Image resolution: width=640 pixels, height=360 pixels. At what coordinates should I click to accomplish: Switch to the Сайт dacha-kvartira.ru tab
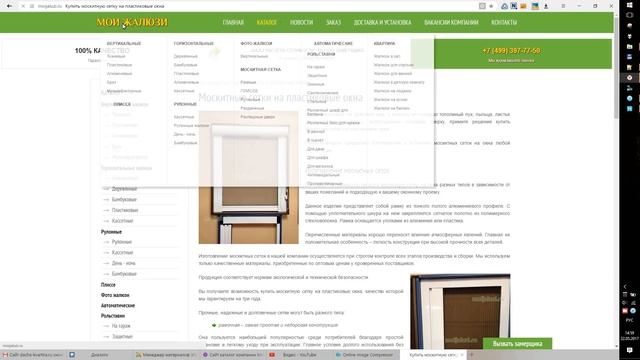click(x=33, y=355)
